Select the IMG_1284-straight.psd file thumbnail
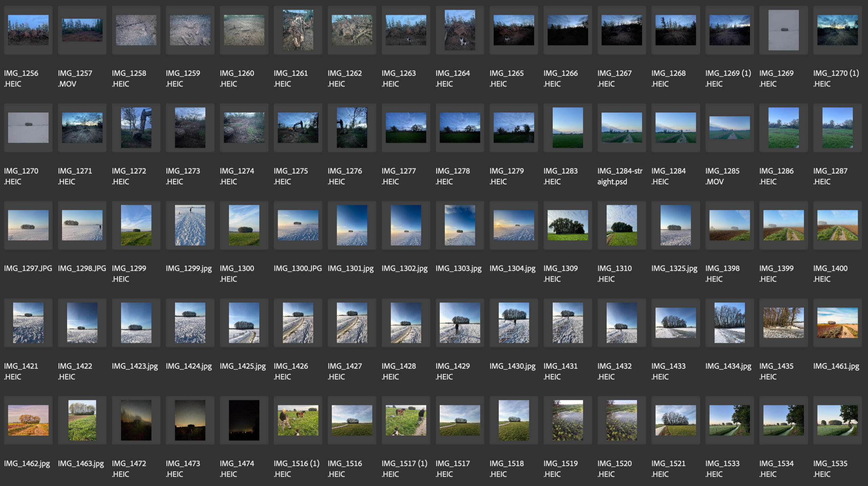Screen dimensions: 868x486 tap(622, 127)
